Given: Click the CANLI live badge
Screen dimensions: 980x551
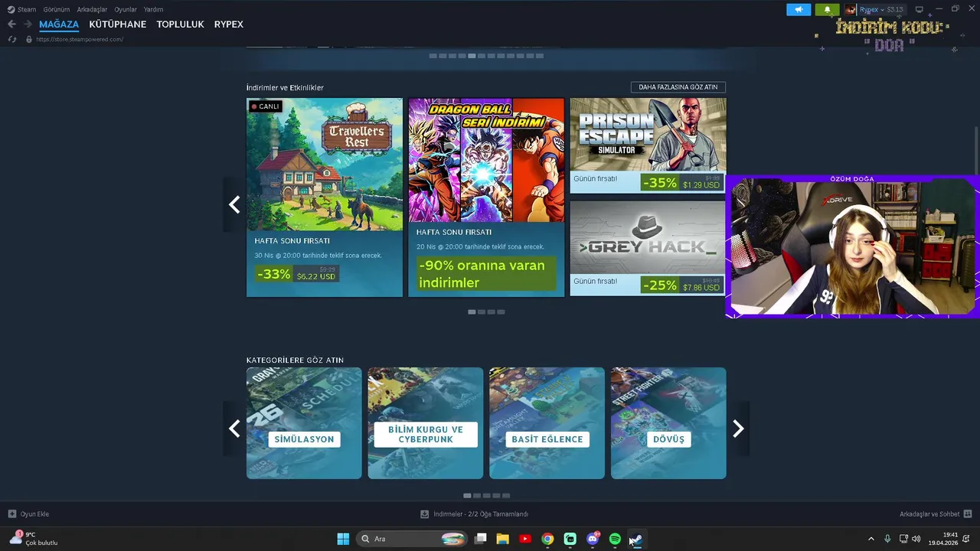Looking at the screenshot, I should pyautogui.click(x=266, y=106).
